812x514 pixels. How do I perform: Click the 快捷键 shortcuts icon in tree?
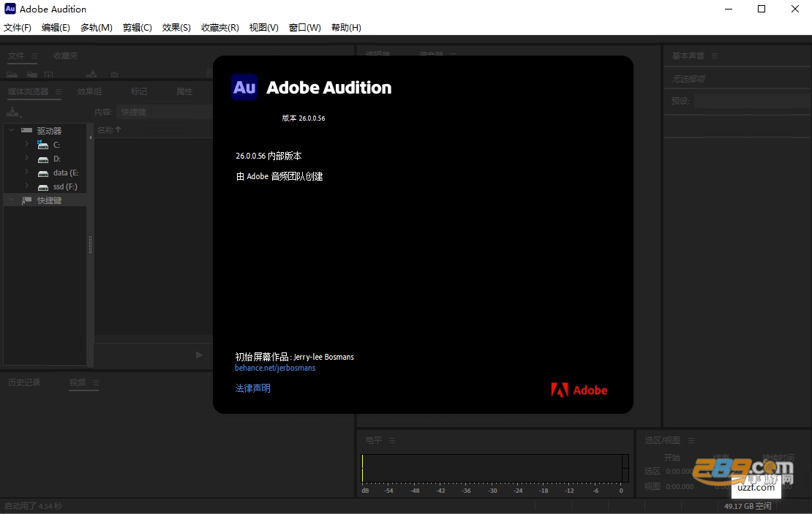(27, 200)
